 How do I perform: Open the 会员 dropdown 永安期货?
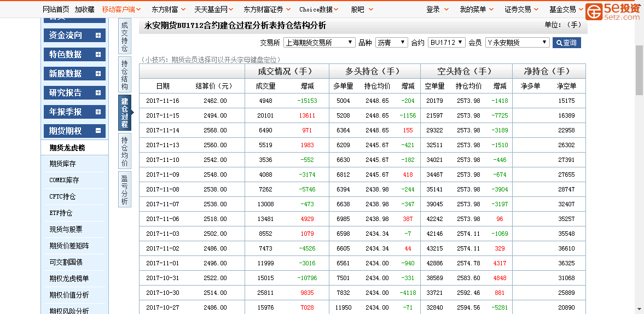pyautogui.click(x=517, y=42)
